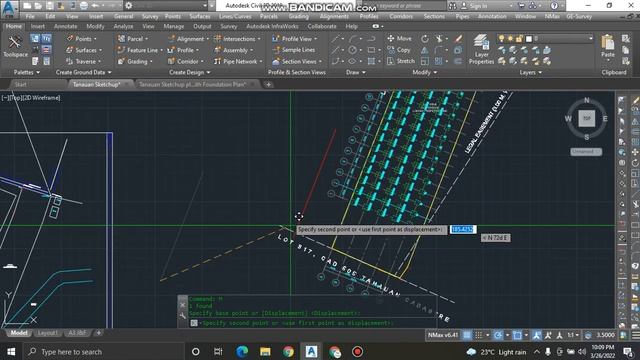The width and height of the screenshot is (640, 360).
Task: Open Layer Properties manager
Action: tap(481, 49)
